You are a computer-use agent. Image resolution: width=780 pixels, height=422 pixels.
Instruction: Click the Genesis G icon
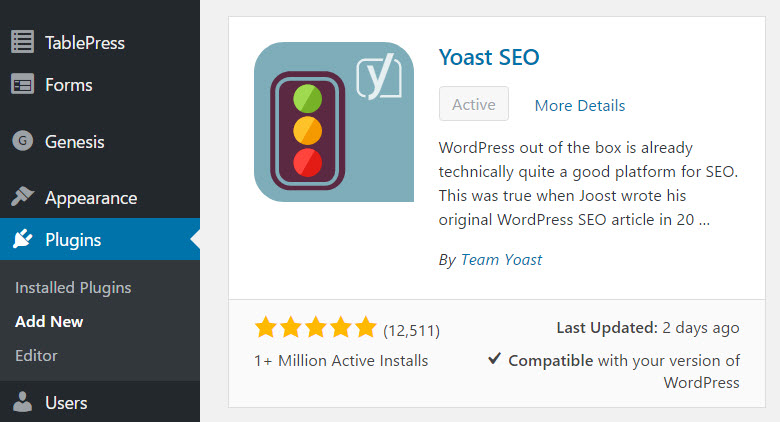(x=22, y=141)
